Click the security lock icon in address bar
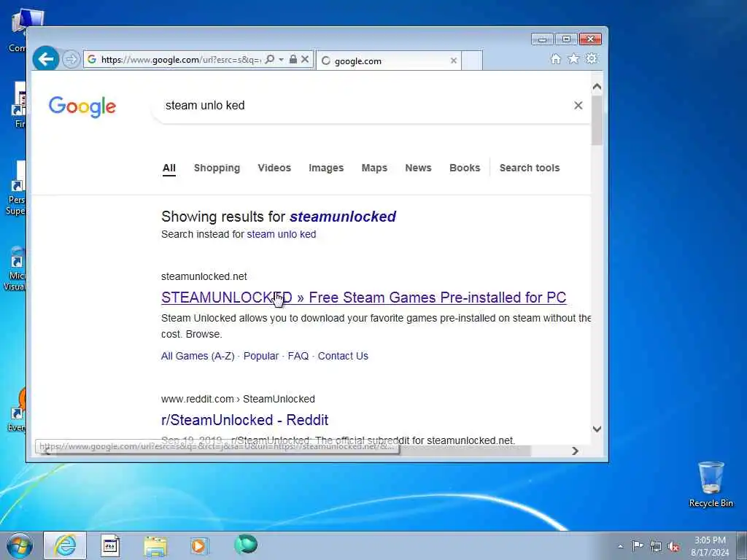747x560 pixels. pyautogui.click(x=293, y=59)
